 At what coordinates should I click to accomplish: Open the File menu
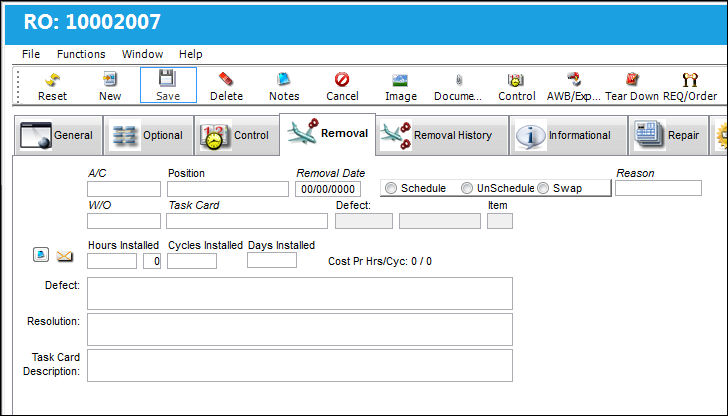(31, 54)
